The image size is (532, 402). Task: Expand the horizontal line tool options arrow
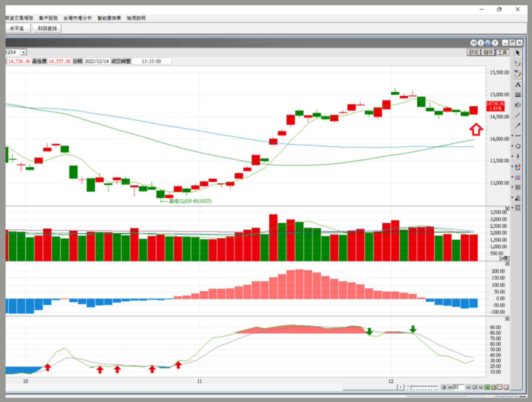pos(512,136)
